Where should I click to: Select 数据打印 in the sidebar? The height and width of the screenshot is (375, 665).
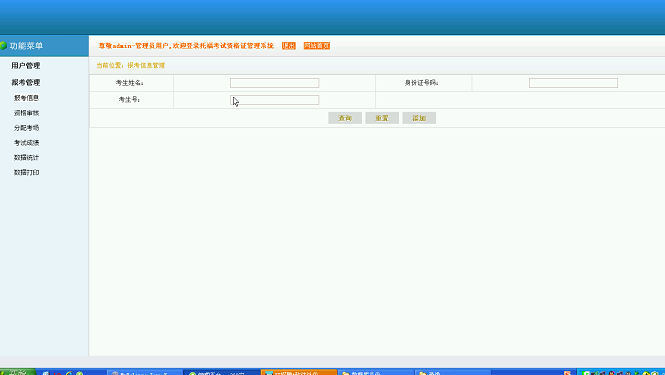tap(26, 172)
